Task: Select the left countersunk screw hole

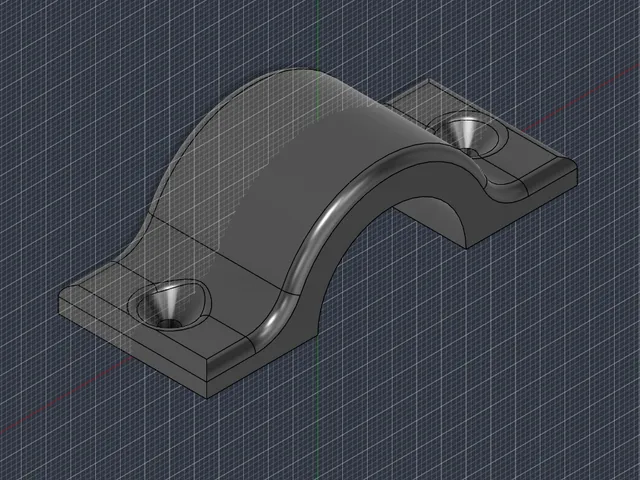Action: click(170, 304)
